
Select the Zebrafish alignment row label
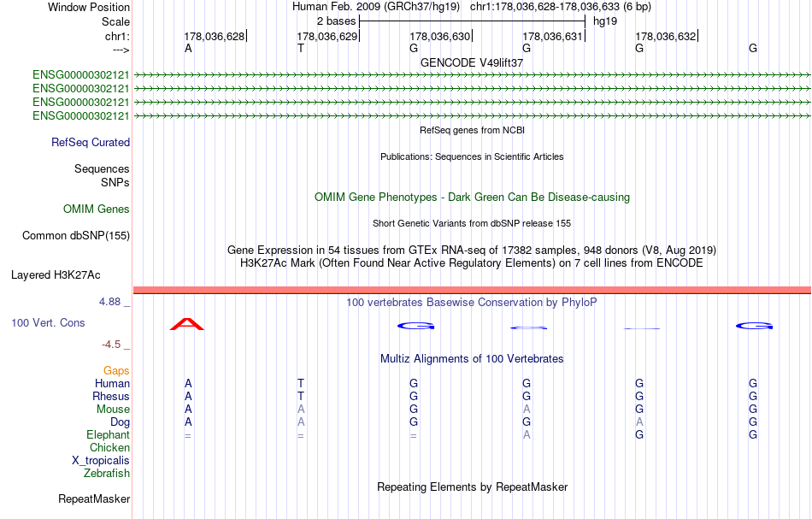pos(107,474)
